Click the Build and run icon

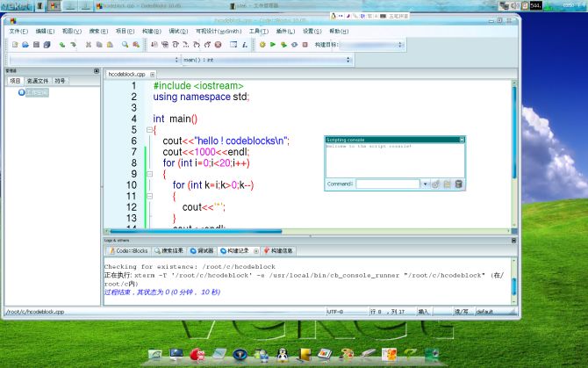pyautogui.click(x=283, y=45)
